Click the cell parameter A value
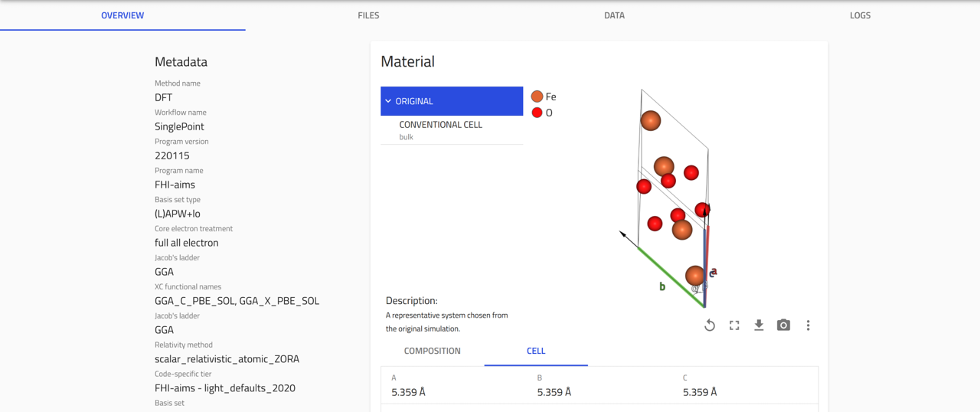This screenshot has width=980, height=412. [x=408, y=392]
